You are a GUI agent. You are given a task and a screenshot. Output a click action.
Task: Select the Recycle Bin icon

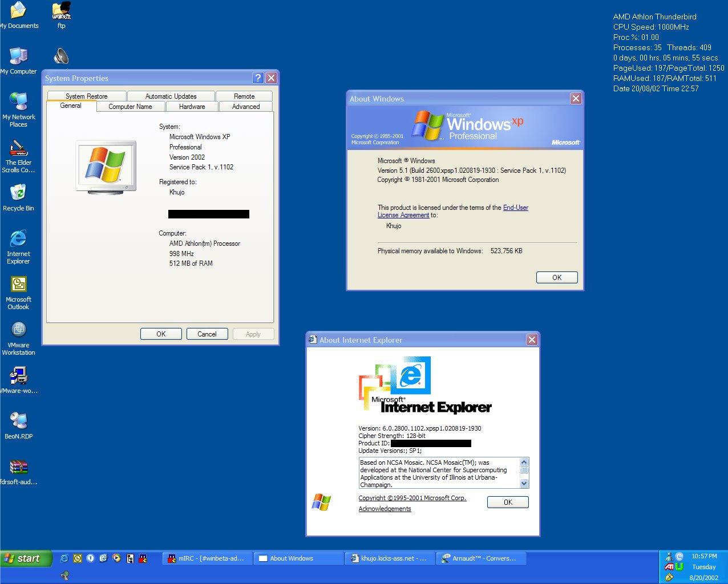coord(18,198)
